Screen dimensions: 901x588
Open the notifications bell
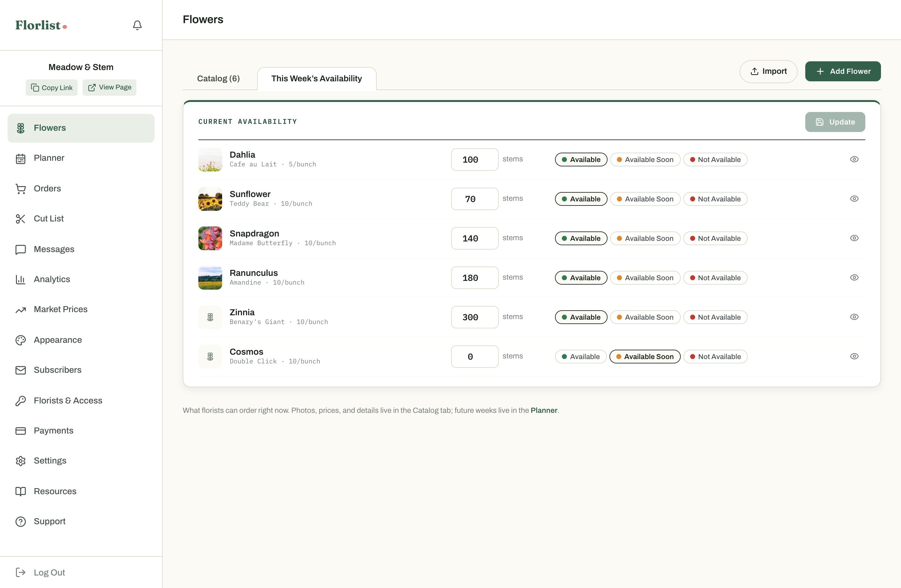click(x=137, y=25)
